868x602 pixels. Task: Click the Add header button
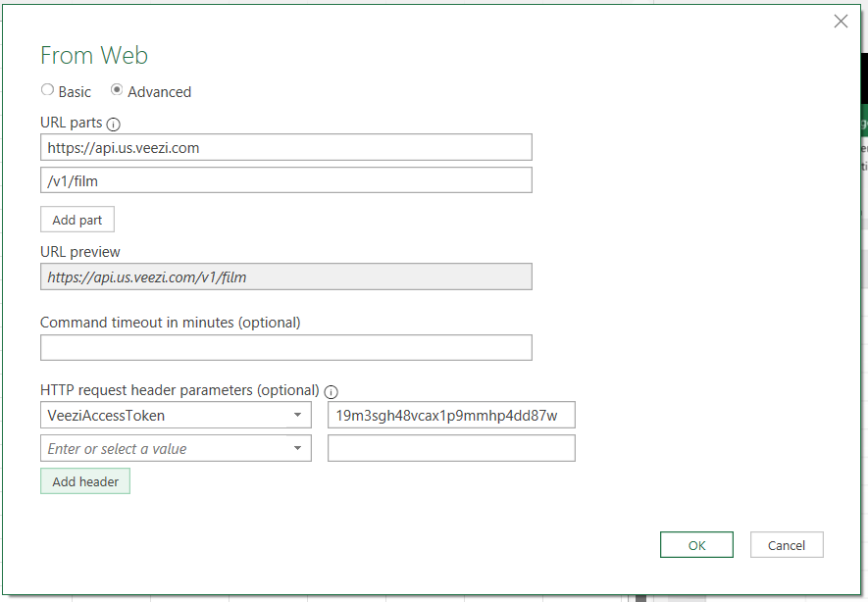click(85, 480)
